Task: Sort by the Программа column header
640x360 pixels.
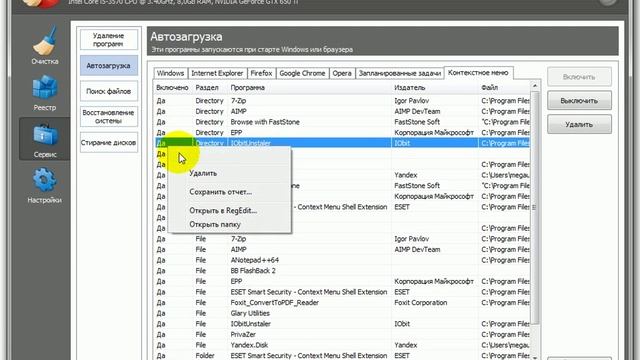Action: [x=309, y=87]
